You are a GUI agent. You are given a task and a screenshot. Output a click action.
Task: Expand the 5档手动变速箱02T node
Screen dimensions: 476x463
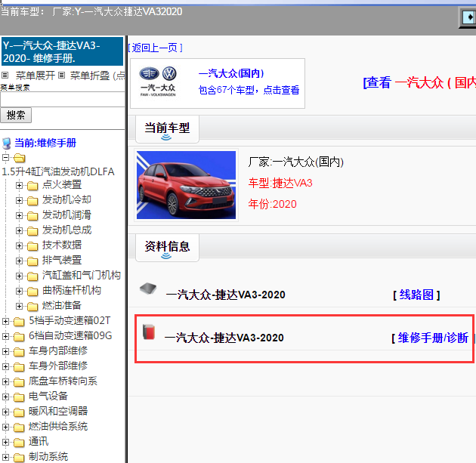point(5,321)
